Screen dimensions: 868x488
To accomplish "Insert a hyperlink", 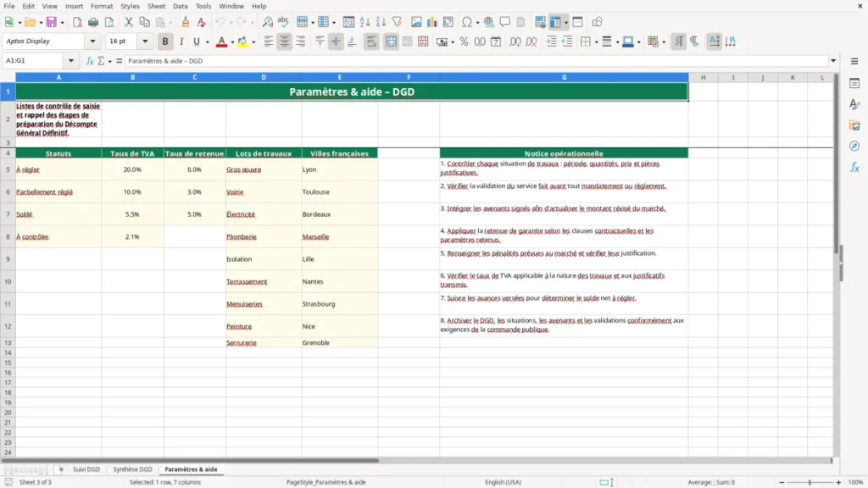I will click(x=489, y=22).
